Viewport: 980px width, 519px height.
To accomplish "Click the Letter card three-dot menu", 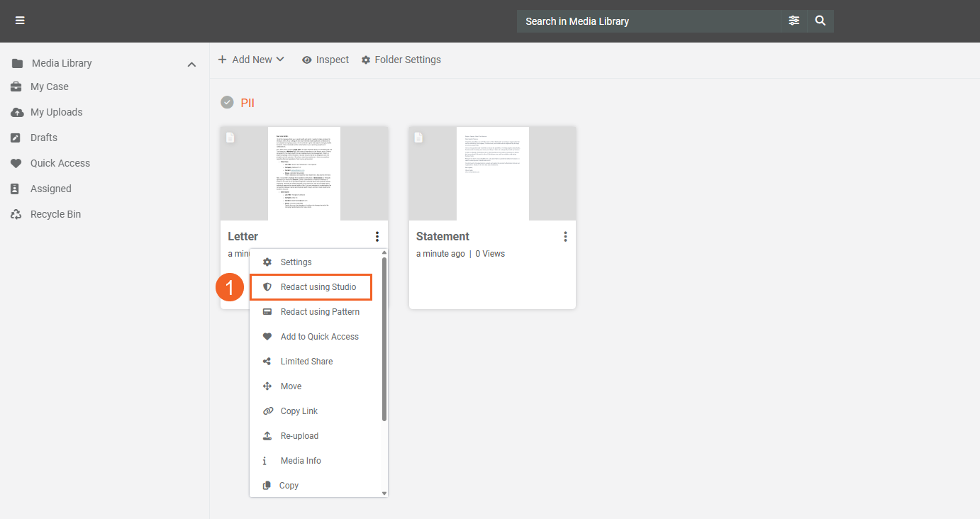I will pos(377,237).
